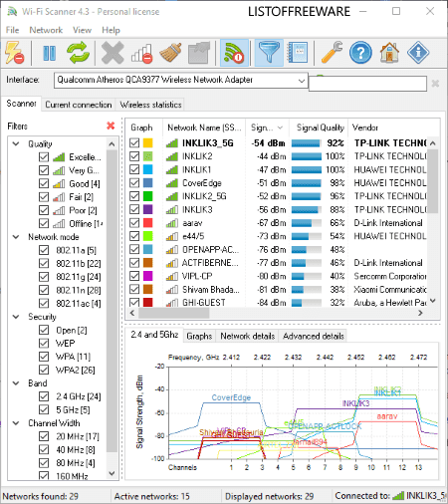Open the Help menu
The image size is (448, 504).
click(111, 30)
